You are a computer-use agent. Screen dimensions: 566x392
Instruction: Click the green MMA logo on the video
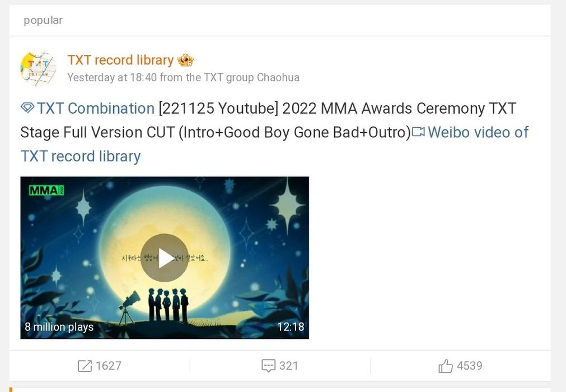[x=46, y=190]
